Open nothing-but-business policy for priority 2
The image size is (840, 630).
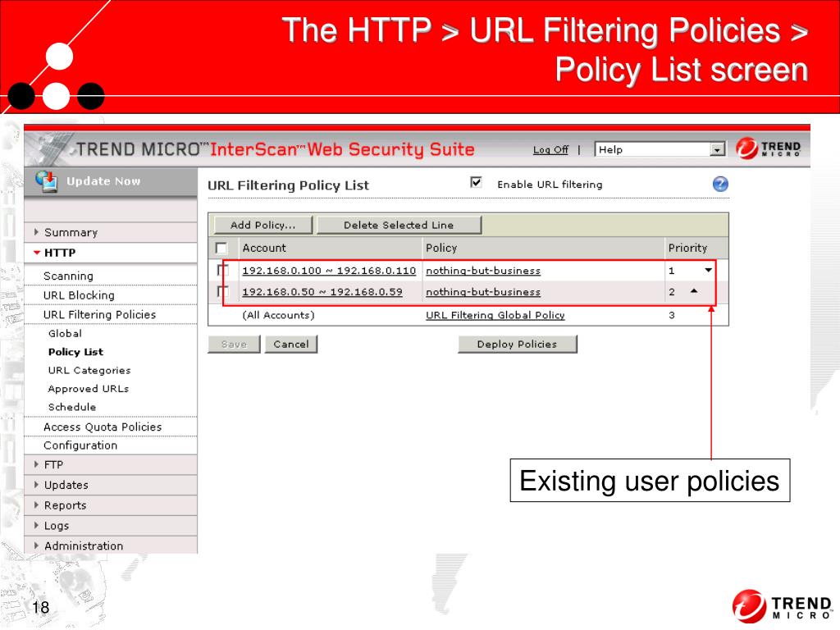click(x=482, y=292)
